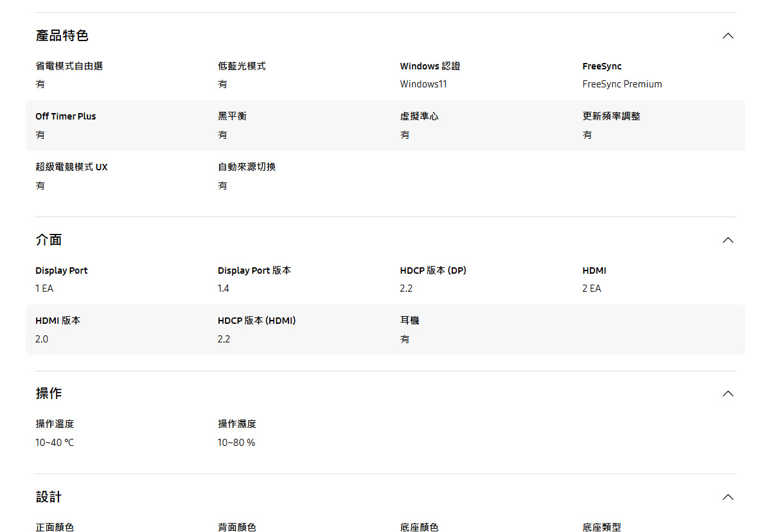The image size is (771, 532).
Task: Click the Windows11 certification value
Action: pyautogui.click(x=423, y=84)
